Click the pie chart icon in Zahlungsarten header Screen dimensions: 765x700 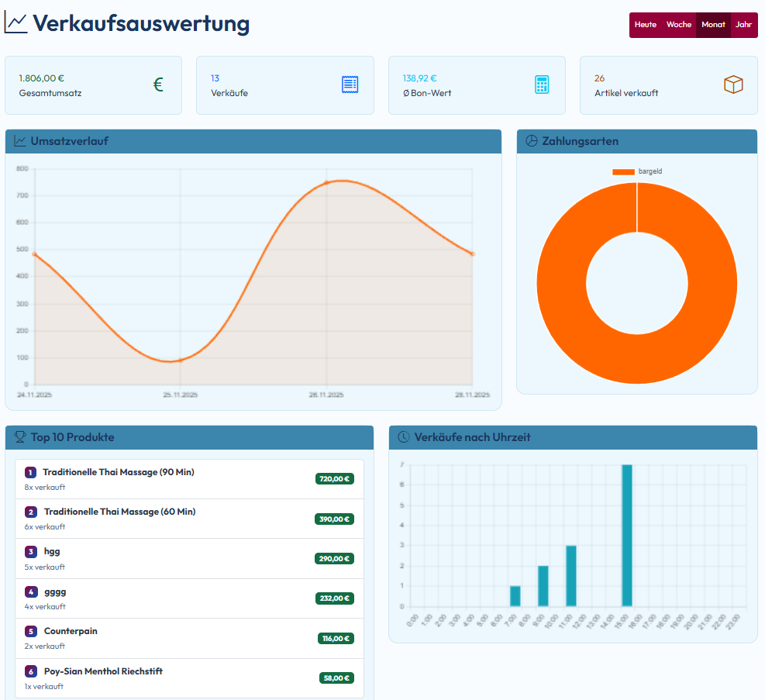point(532,141)
